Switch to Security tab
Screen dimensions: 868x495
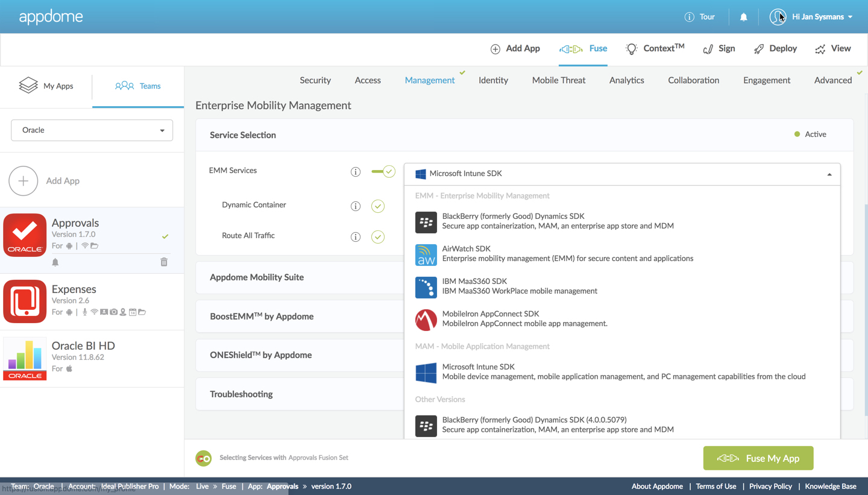tap(315, 80)
